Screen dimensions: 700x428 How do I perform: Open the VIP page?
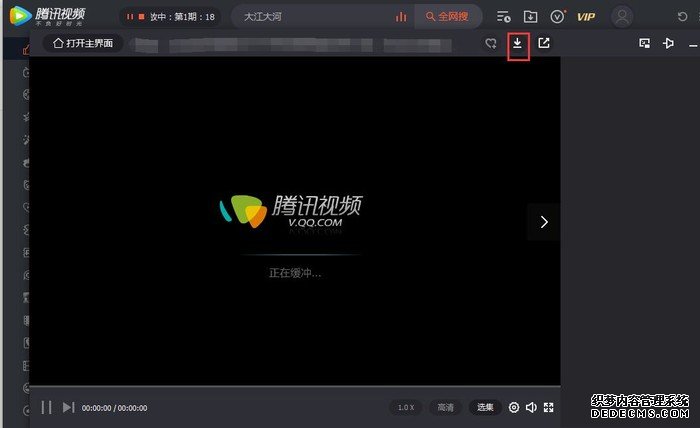(x=586, y=17)
